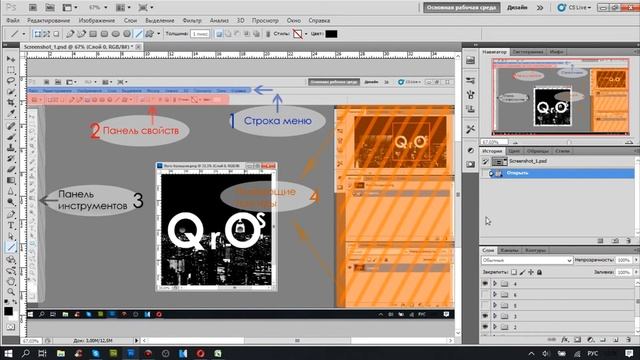The height and width of the screenshot is (360, 640).
Task: Show layer group 6
Action: pos(485,294)
